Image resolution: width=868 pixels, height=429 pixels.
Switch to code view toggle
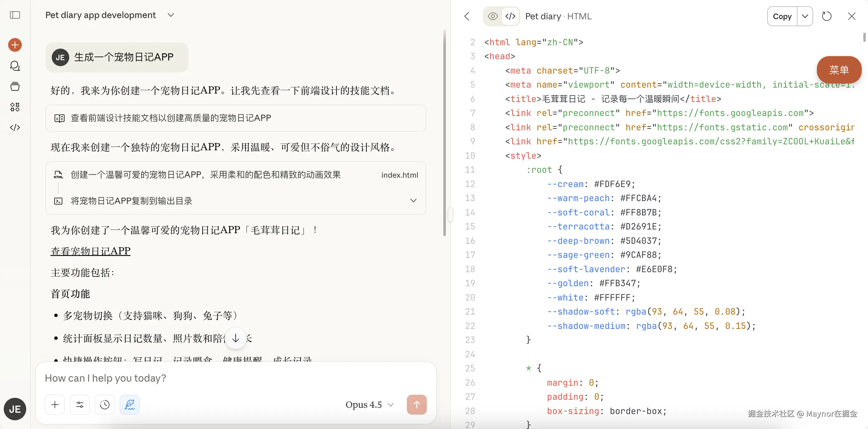click(510, 16)
